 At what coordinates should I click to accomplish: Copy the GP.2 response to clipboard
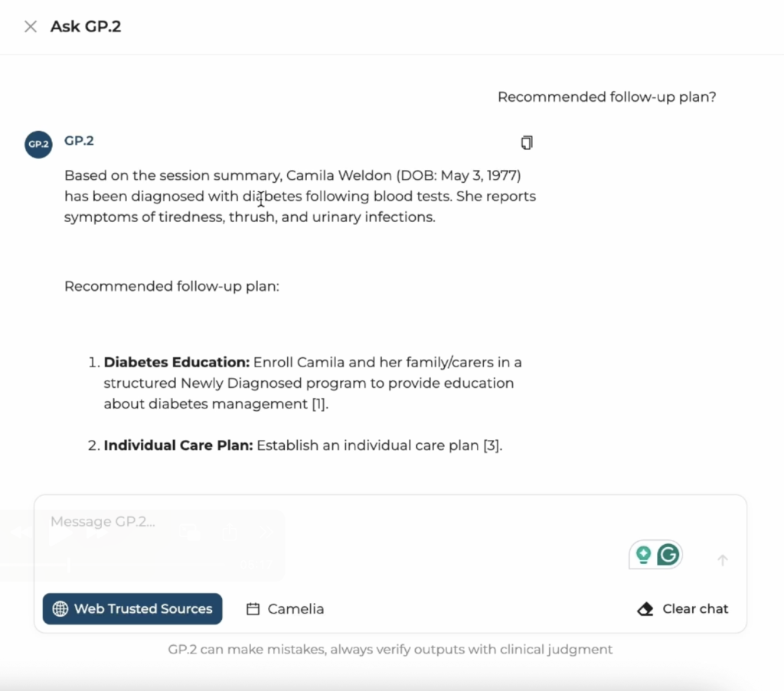(x=526, y=143)
